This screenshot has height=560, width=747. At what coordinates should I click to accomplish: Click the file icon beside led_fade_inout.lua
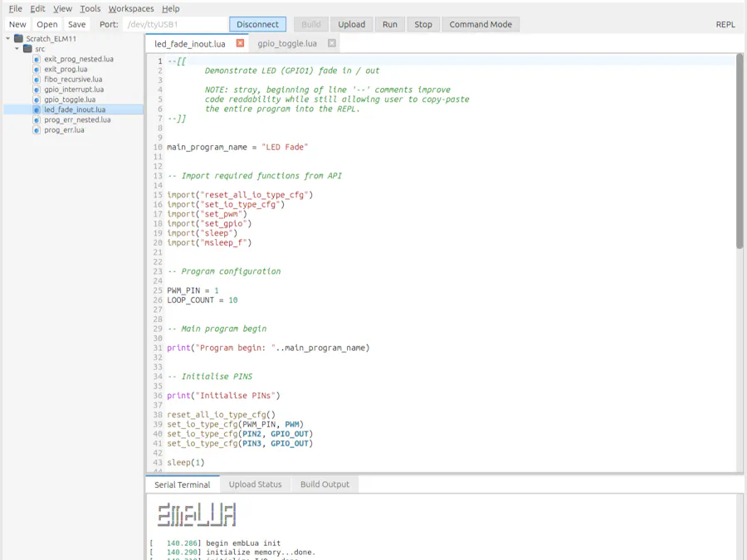37,110
